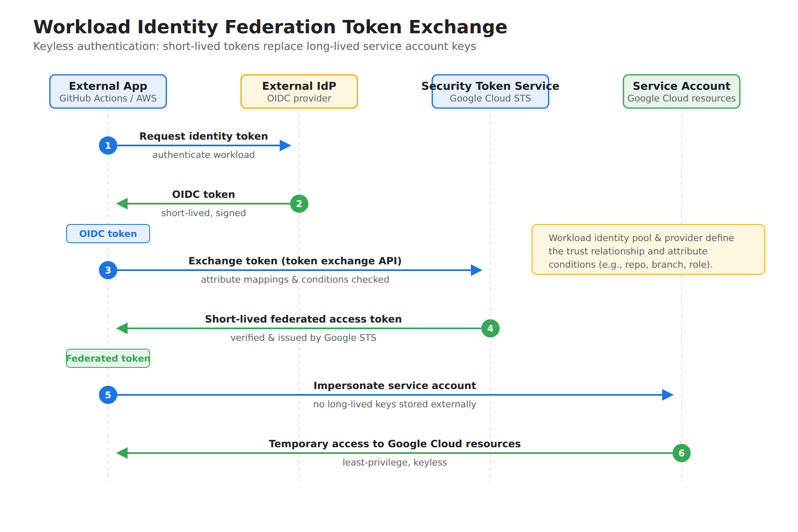Click the yellow "Workload identity pool & provider" note
Viewport: 798px width, 532px height.
coord(648,249)
